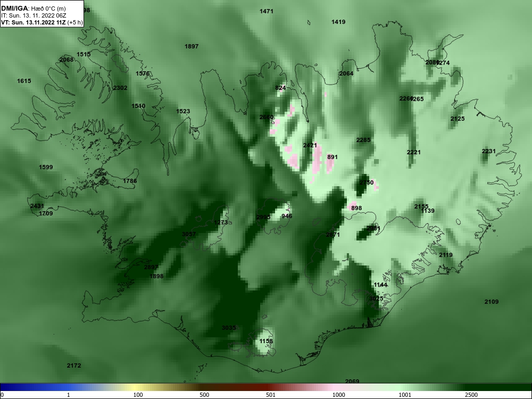The height and width of the screenshot is (399, 532).
Task: Click the map value 1898
Action: [x=156, y=276]
